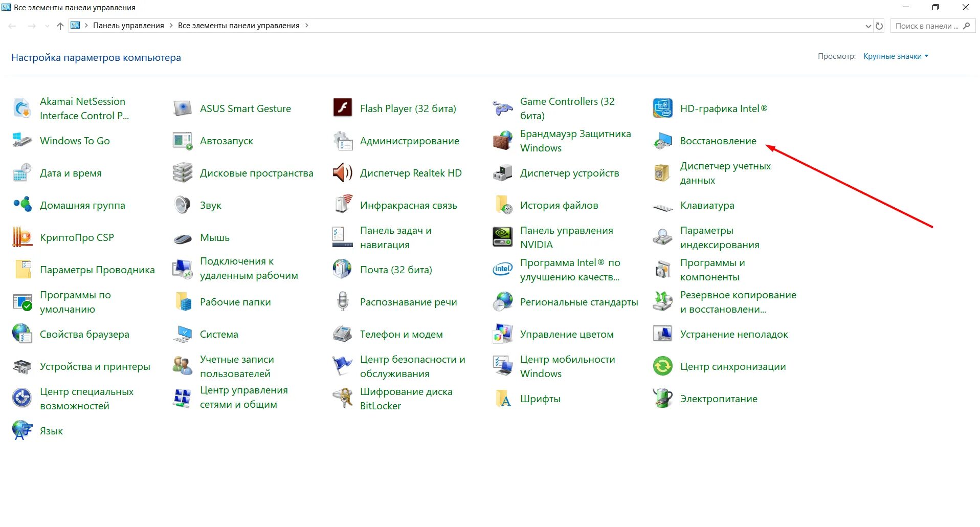Open the Просмотр 'Крупные значки' dropdown
Screen dimensions: 980x527
896,56
